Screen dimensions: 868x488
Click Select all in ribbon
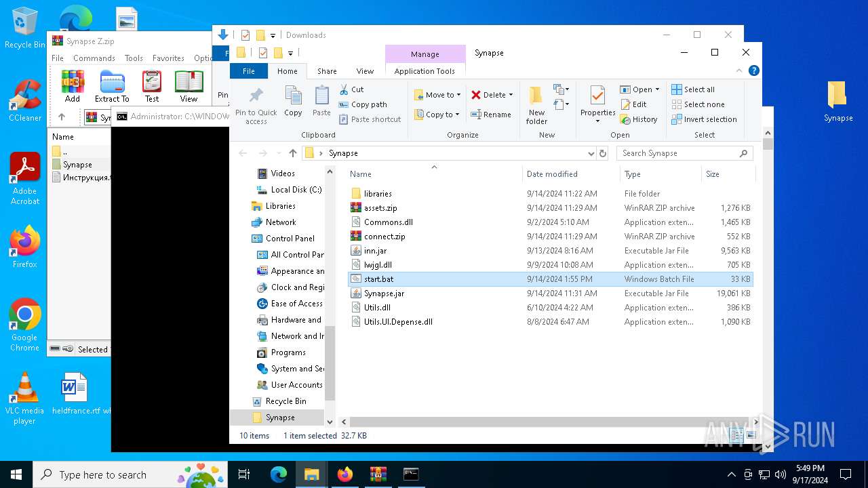(693, 89)
